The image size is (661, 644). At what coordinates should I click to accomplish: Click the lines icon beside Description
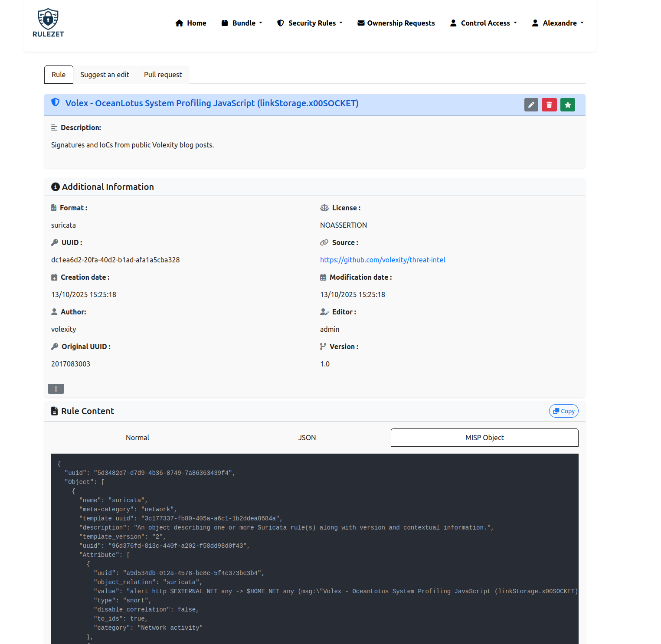(x=54, y=127)
